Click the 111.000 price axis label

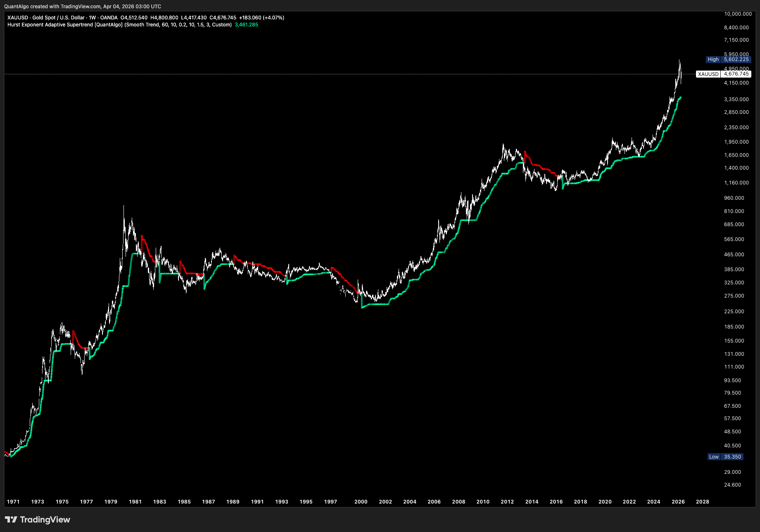pyautogui.click(x=734, y=367)
